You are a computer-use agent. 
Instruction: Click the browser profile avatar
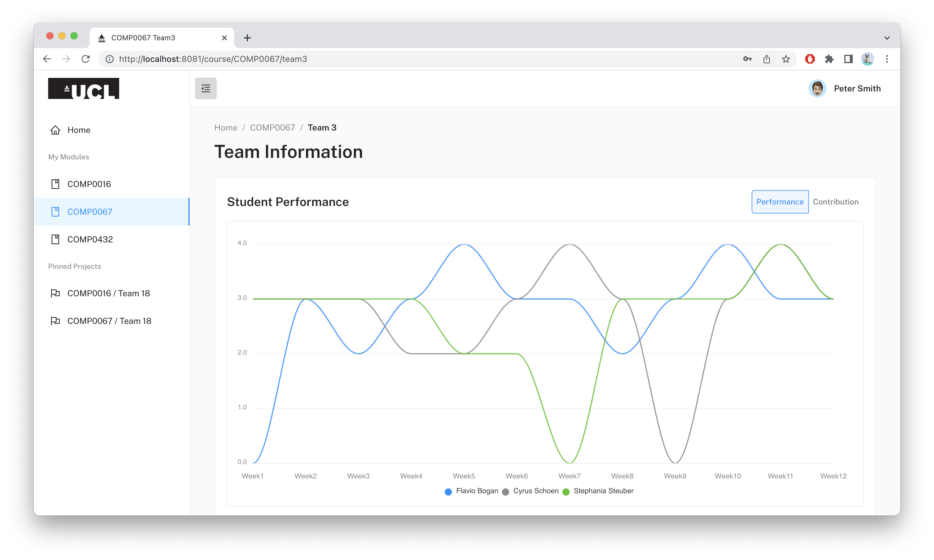[x=868, y=59]
